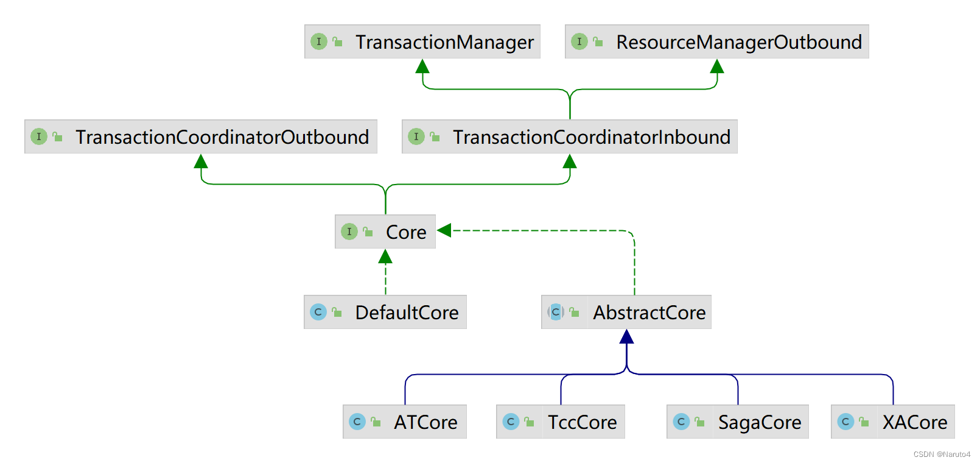Click the lock icon on the Core node
Viewport: 980px width, 463px height.
[368, 231]
